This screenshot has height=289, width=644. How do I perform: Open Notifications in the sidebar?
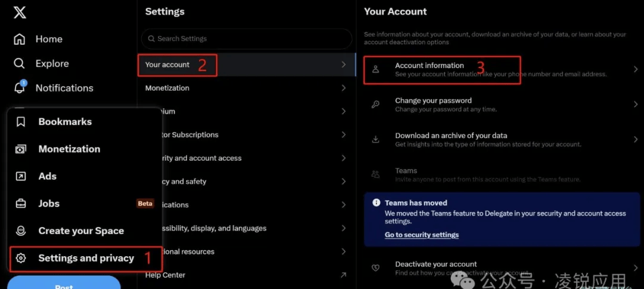pos(64,88)
